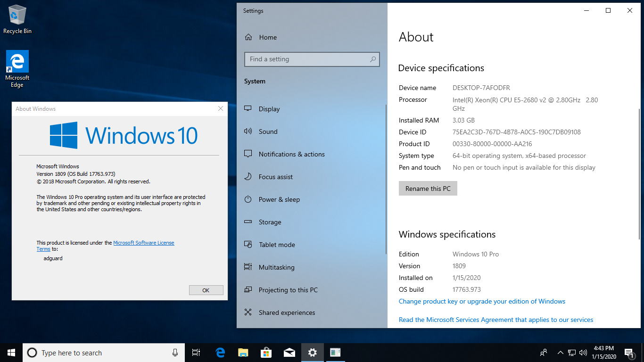Click the Projecting to this PC icon
The height and width of the screenshot is (362, 644).
coord(248,290)
